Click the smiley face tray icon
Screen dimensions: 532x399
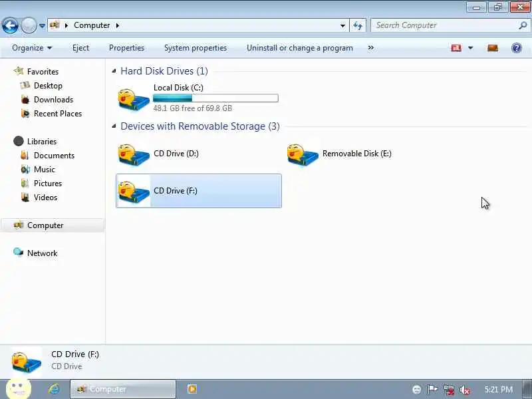point(417,390)
